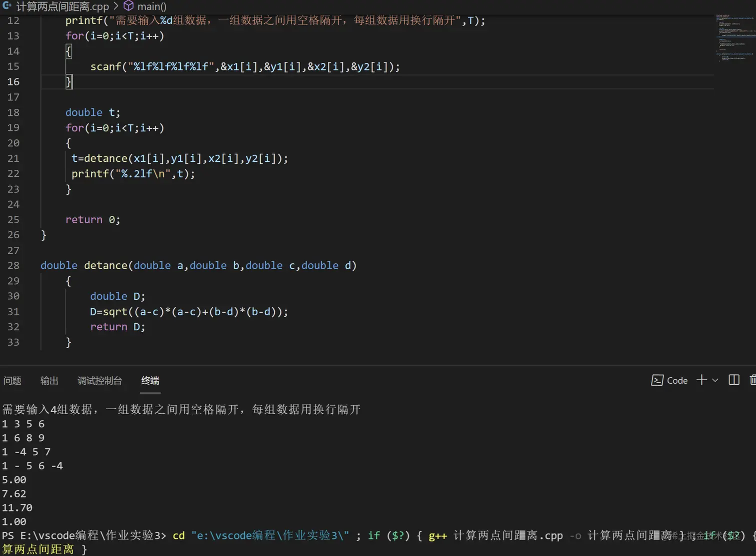Viewport: 756px width, 556px height.
Task: Click the for loop on line 13
Action: [114, 36]
